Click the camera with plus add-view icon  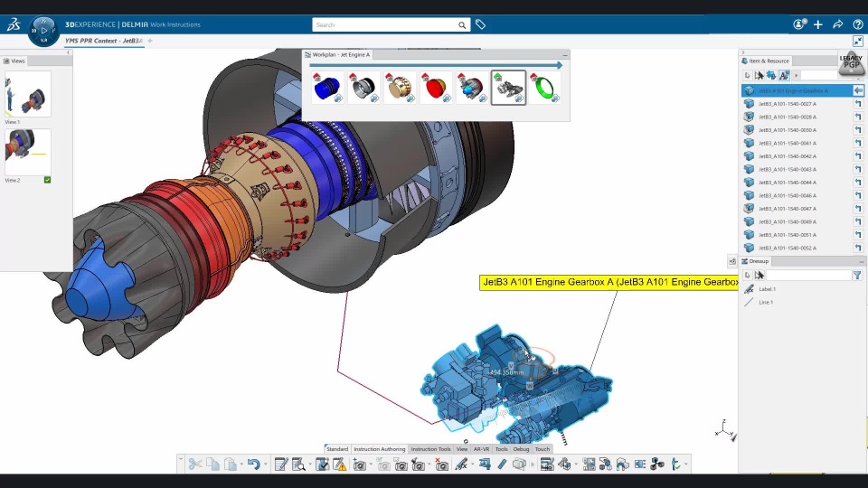click(x=359, y=465)
